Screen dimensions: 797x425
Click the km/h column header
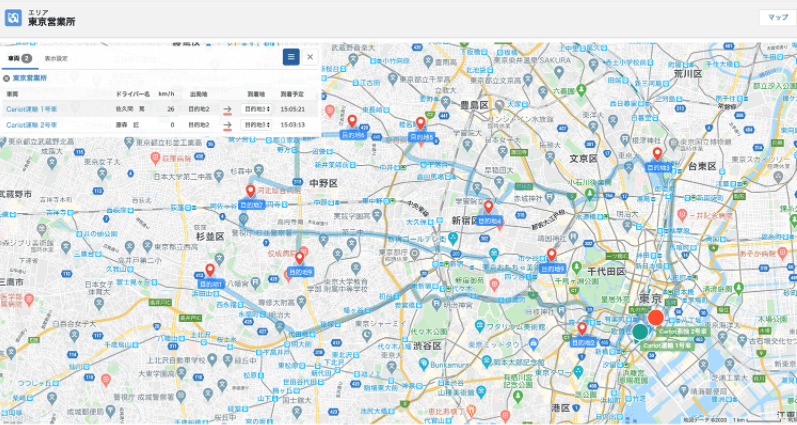(x=166, y=94)
